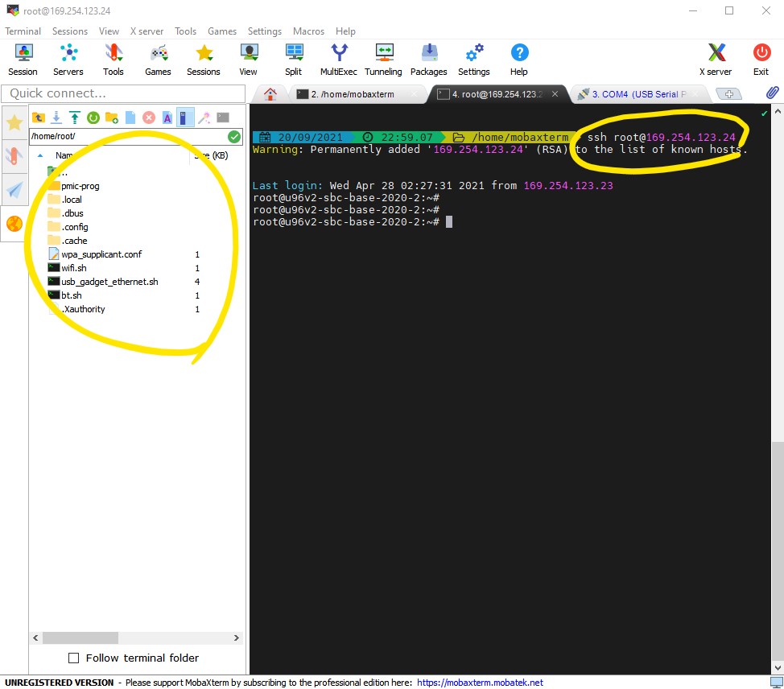Click the rename 'A' icon in SFTP toolbar

point(167,118)
